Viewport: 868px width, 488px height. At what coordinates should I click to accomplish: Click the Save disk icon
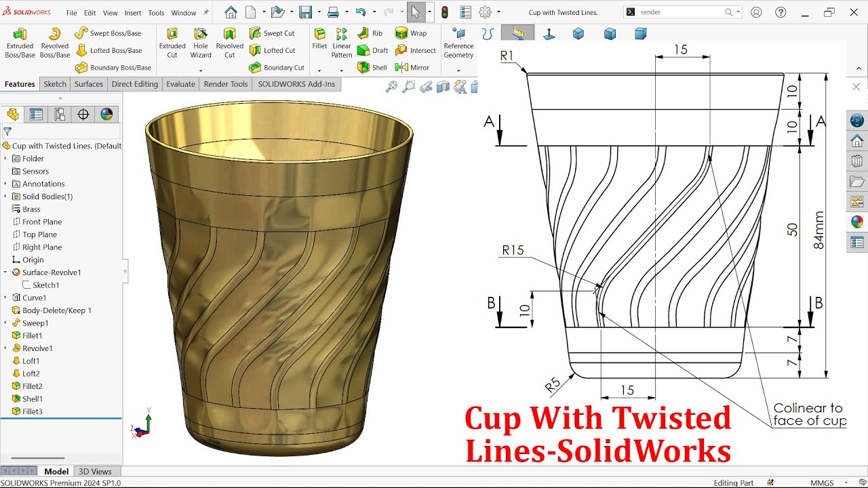click(x=305, y=12)
